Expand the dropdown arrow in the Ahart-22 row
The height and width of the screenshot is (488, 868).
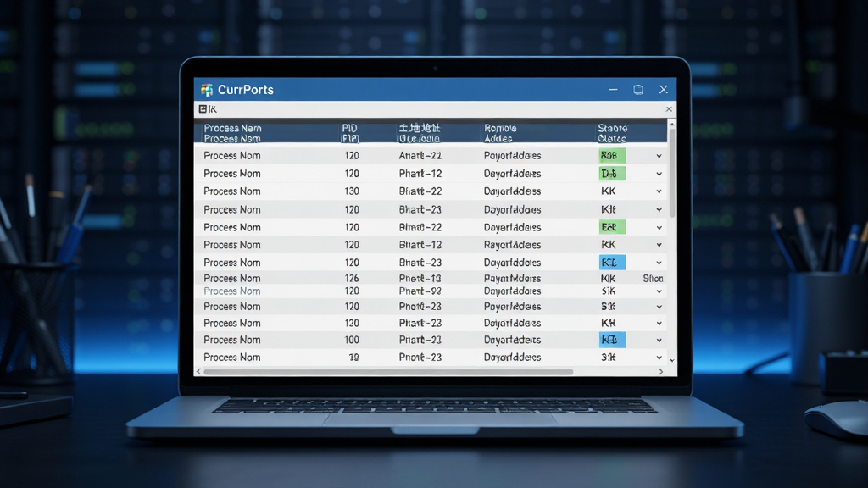point(659,156)
